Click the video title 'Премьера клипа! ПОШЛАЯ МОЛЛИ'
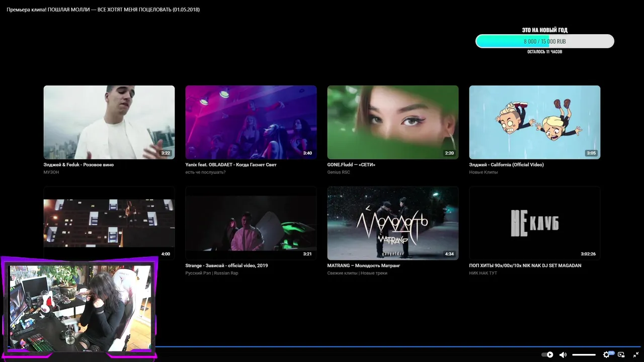This screenshot has height=362, width=644. coord(103,10)
